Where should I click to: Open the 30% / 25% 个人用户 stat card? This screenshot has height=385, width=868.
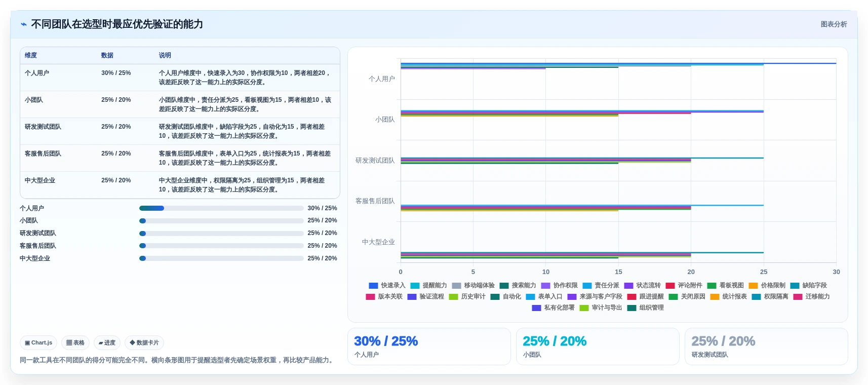[429, 346]
